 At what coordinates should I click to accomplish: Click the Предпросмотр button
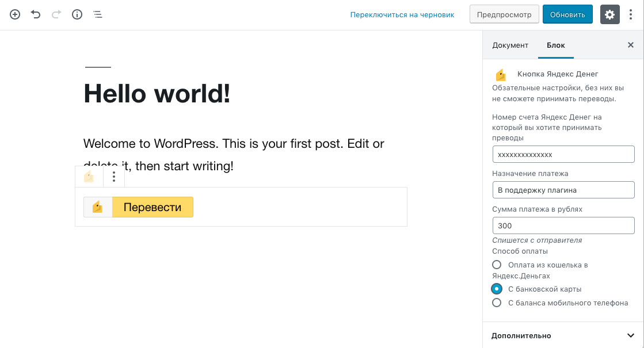coord(504,15)
